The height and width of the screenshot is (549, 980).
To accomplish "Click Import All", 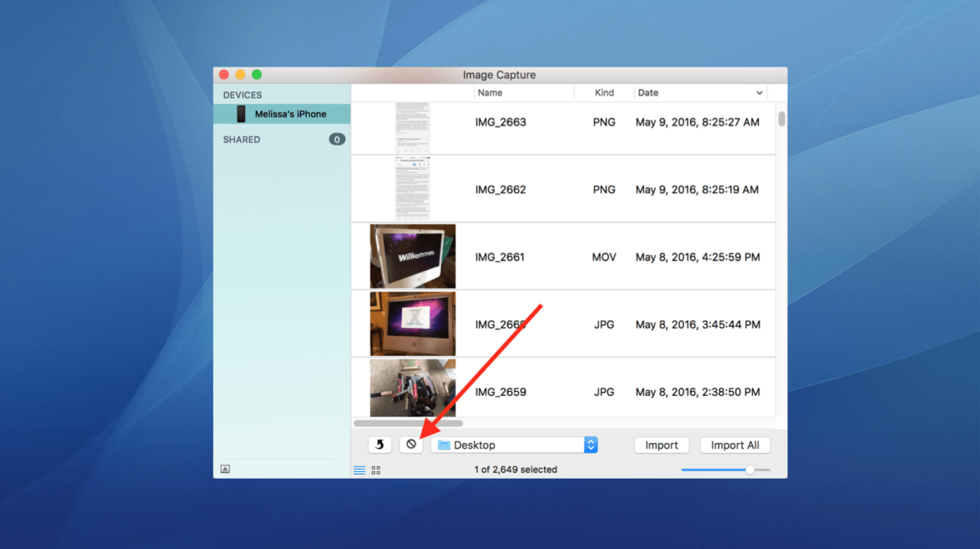I will 734,444.
